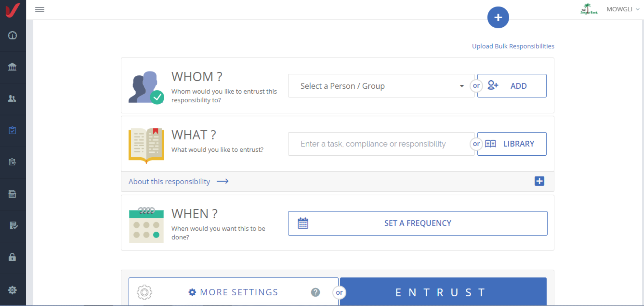Screen dimensions: 644x306
Task: Click SET A FREQUENCY button
Action: coord(417,223)
